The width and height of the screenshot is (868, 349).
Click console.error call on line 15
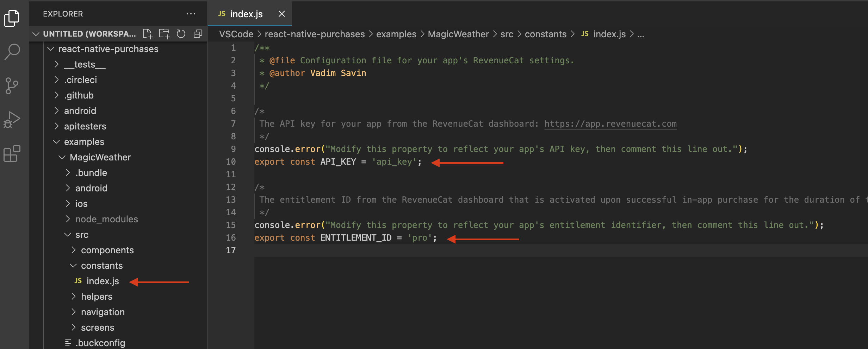[x=287, y=225]
